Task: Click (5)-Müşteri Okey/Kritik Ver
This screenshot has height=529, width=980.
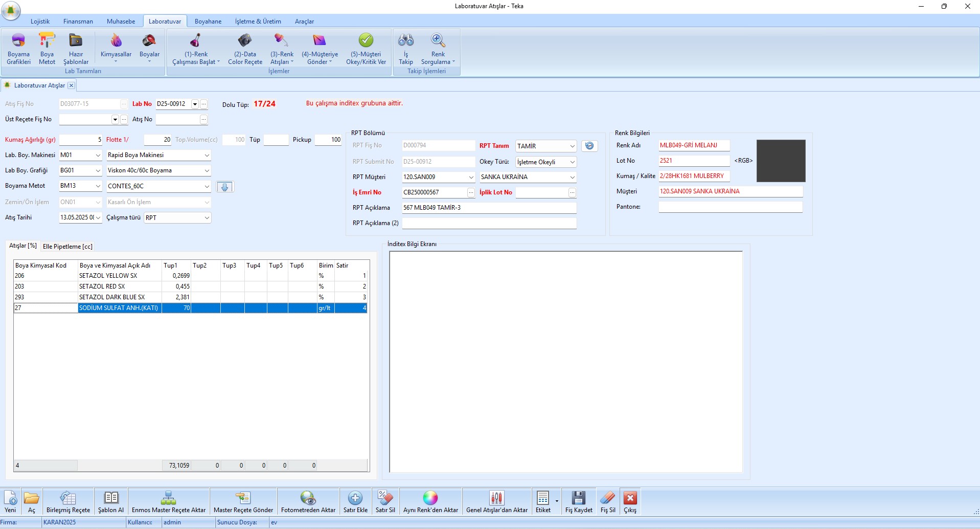Action: tap(366, 49)
